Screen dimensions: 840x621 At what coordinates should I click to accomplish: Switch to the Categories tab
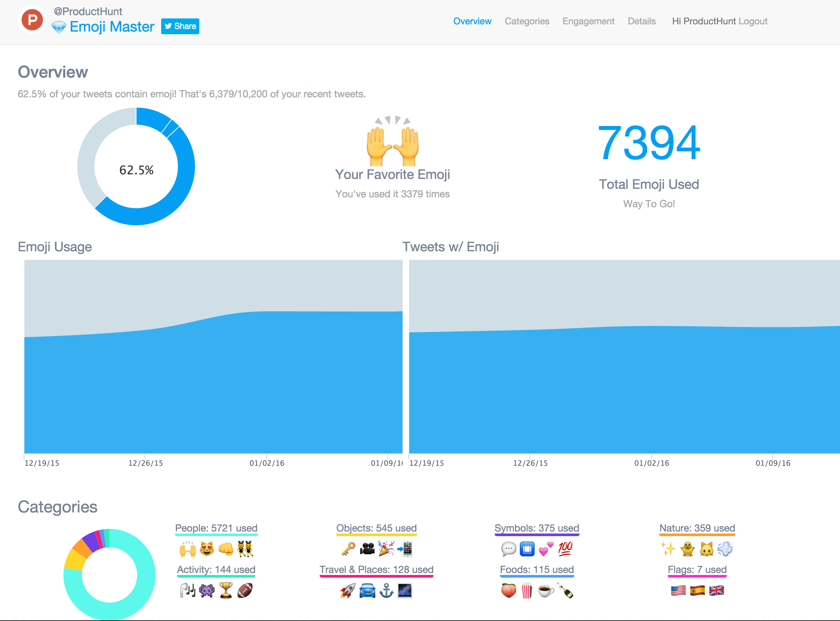[527, 21]
